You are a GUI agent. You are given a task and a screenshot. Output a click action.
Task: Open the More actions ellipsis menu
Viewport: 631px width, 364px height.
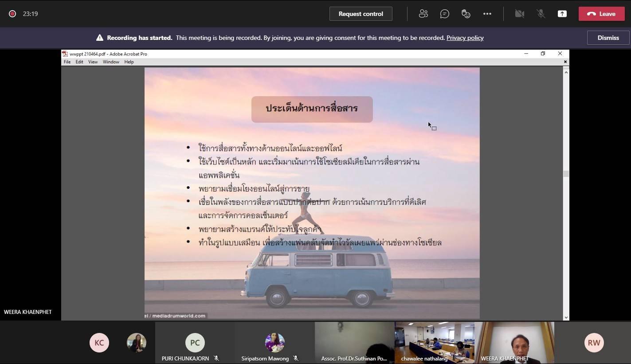pos(487,14)
